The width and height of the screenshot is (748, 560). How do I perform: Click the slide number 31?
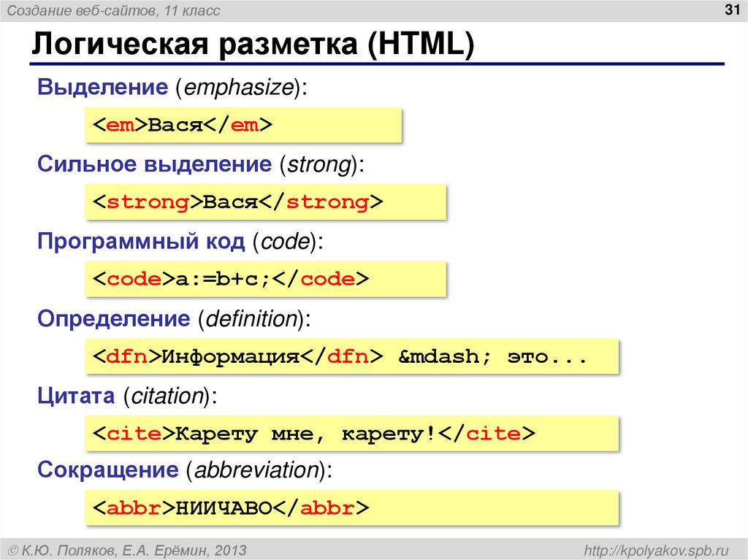point(730,9)
